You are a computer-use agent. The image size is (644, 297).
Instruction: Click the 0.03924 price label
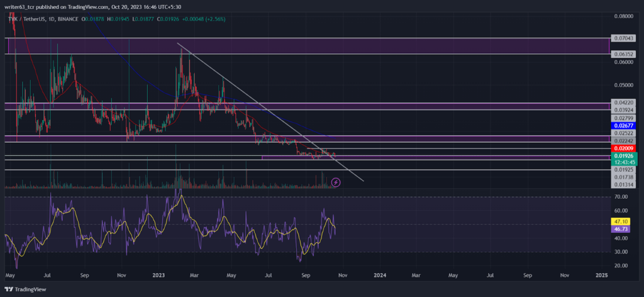tap(623, 109)
